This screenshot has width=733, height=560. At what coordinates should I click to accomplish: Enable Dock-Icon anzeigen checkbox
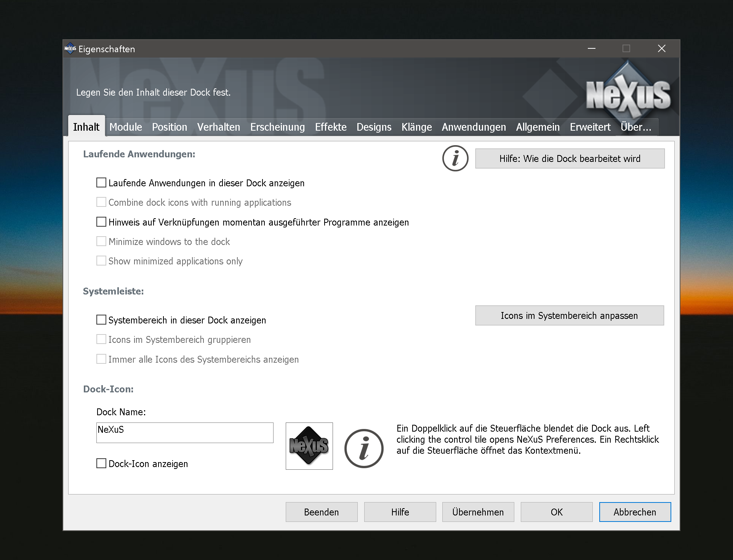tap(101, 463)
